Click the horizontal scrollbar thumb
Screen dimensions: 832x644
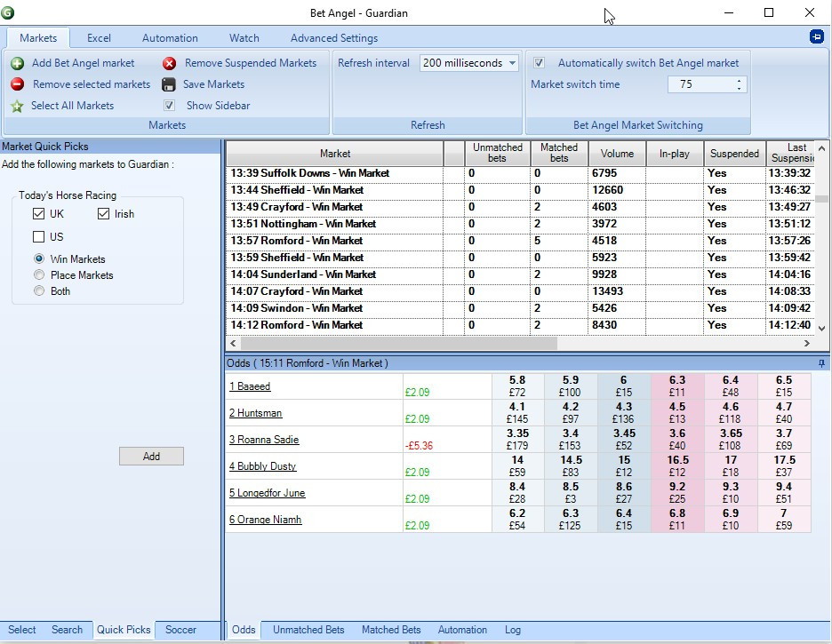(399, 344)
